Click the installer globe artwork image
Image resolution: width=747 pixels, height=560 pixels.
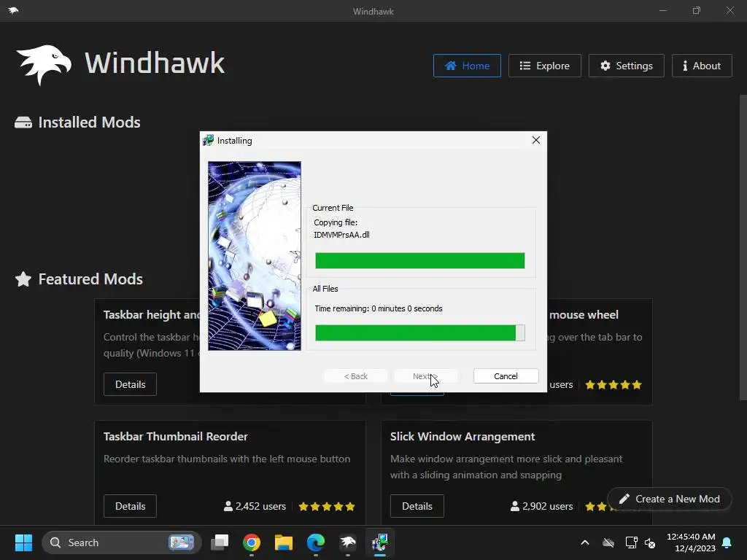coord(255,256)
